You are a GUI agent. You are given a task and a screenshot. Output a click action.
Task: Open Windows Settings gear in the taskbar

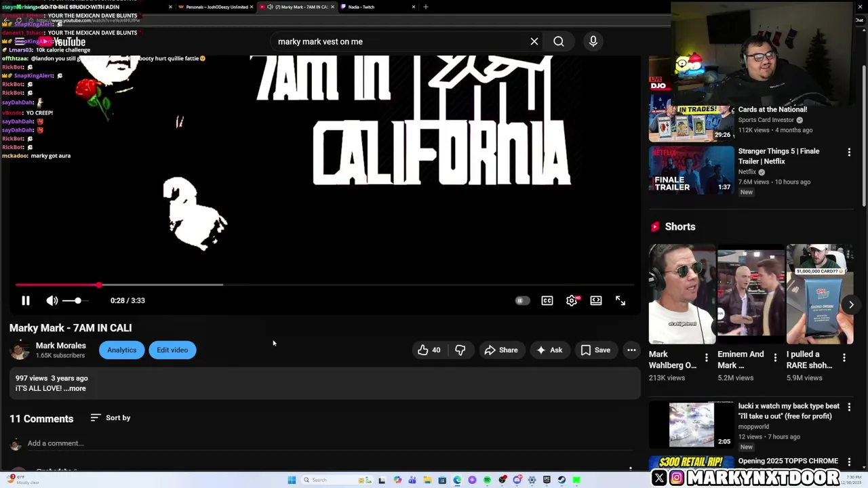pyautogui.click(x=532, y=480)
